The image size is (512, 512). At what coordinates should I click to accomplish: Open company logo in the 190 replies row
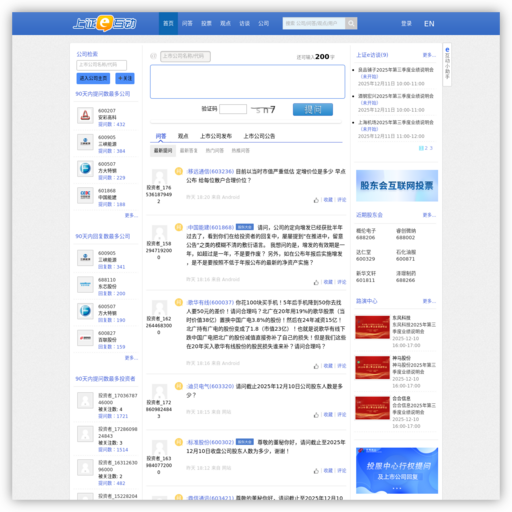[85, 311]
